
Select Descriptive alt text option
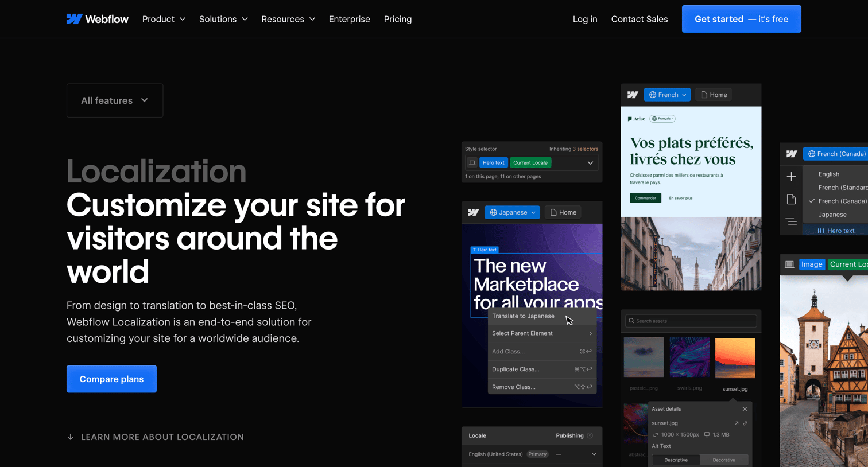[x=676, y=460]
